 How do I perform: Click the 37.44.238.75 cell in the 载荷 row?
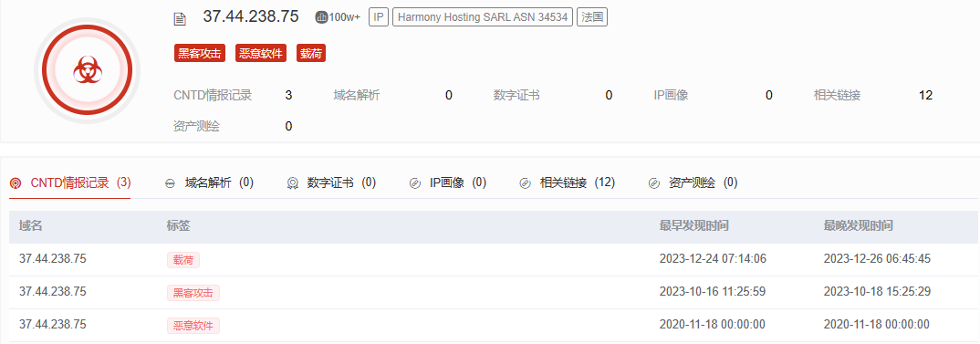coord(53,259)
